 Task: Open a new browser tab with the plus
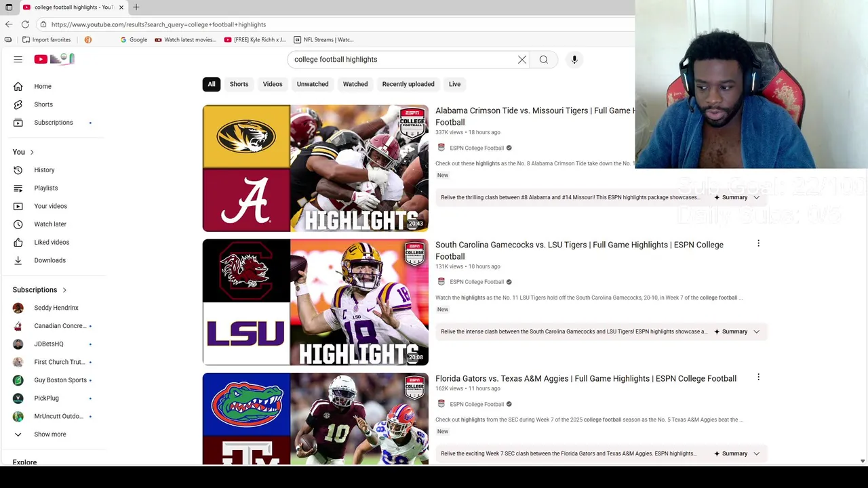[136, 7]
